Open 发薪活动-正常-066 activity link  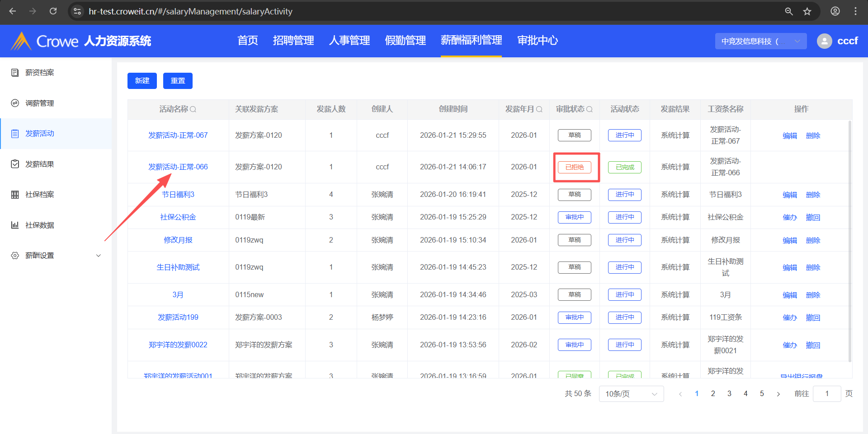click(178, 167)
